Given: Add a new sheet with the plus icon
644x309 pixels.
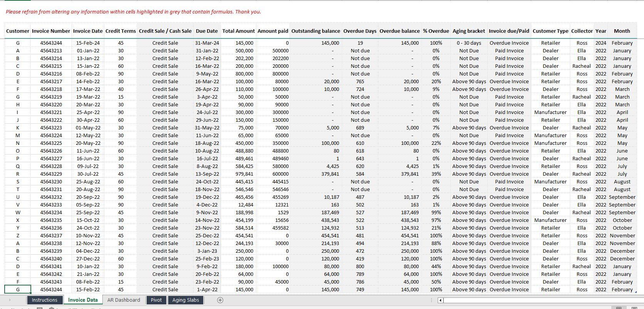Looking at the screenshot, I should click(x=220, y=300).
